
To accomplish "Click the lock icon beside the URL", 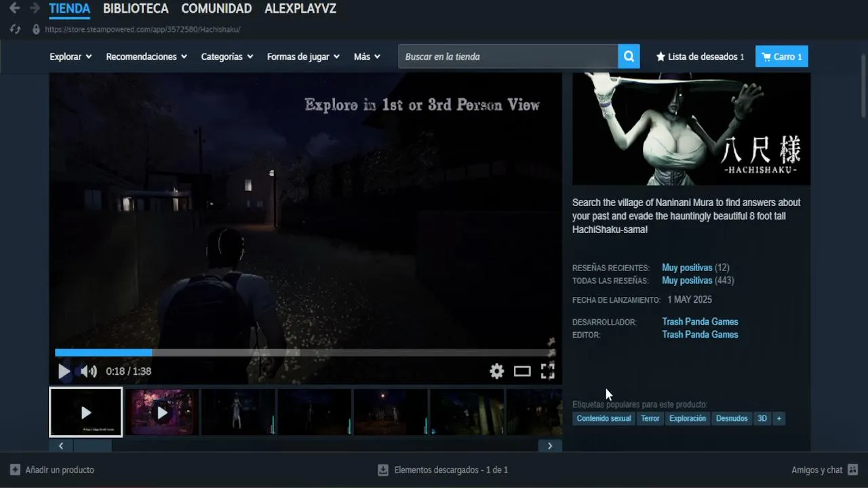I will tap(36, 30).
